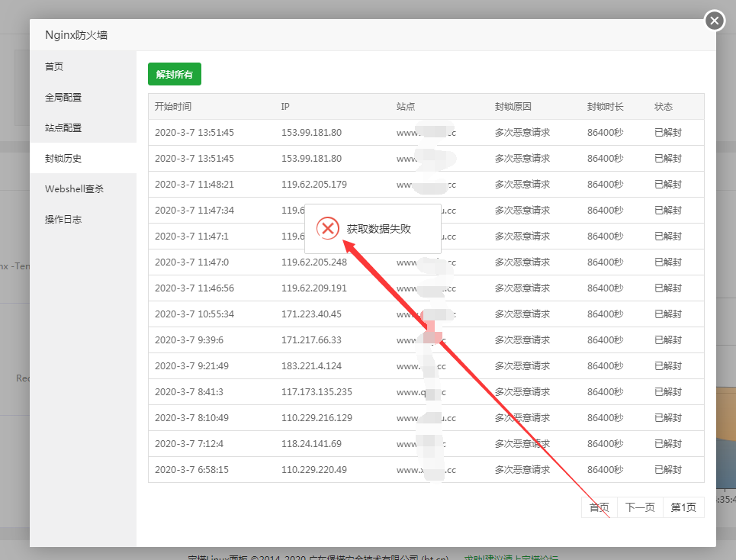
Task: Select row with IP 171.223.40.45
Action: pos(311,314)
